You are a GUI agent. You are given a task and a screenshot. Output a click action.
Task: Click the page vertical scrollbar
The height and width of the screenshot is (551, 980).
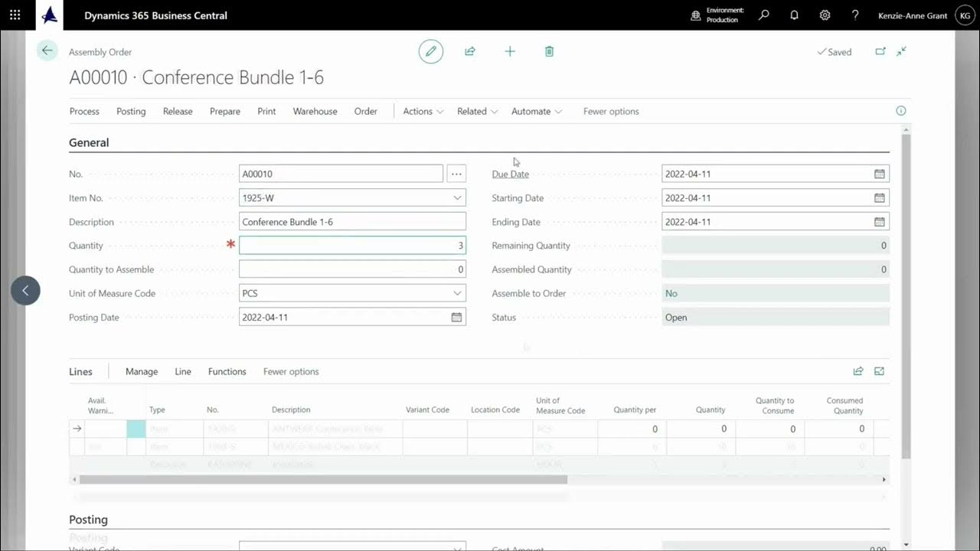click(x=906, y=297)
